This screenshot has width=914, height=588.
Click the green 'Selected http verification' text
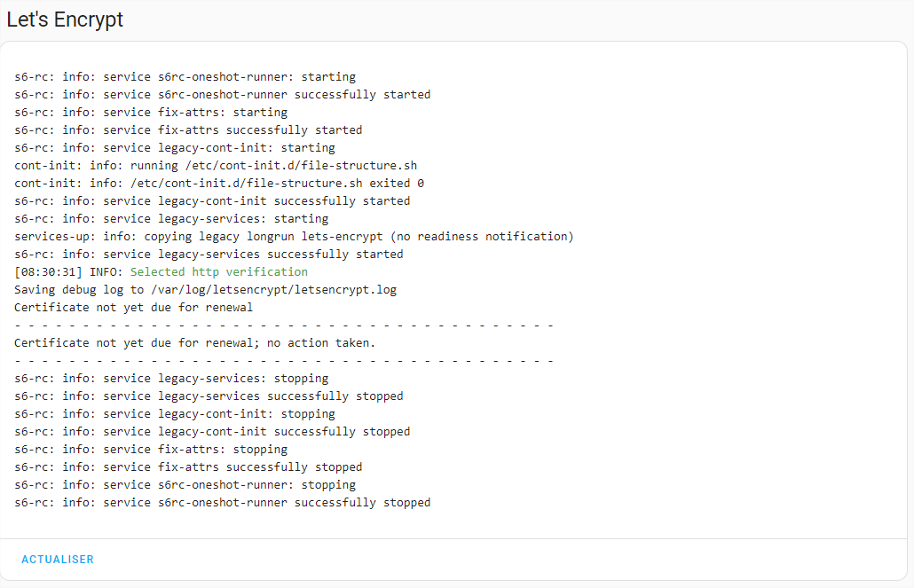(219, 272)
